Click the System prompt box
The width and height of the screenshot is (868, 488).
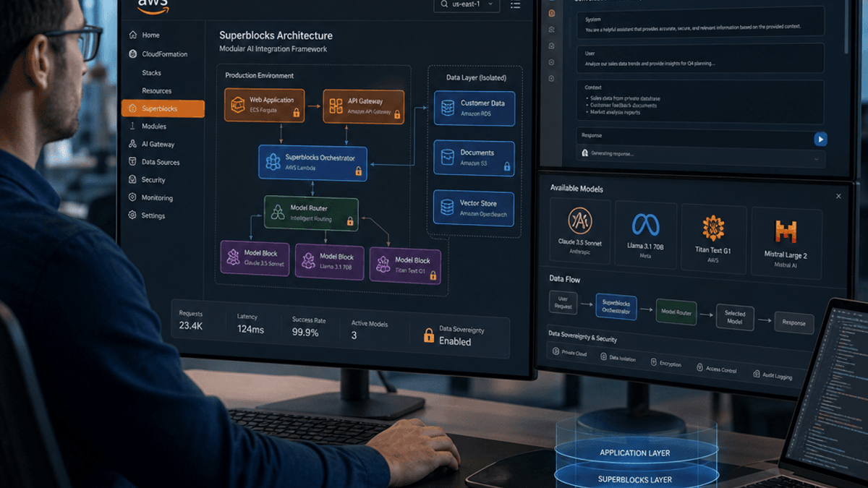point(701,22)
